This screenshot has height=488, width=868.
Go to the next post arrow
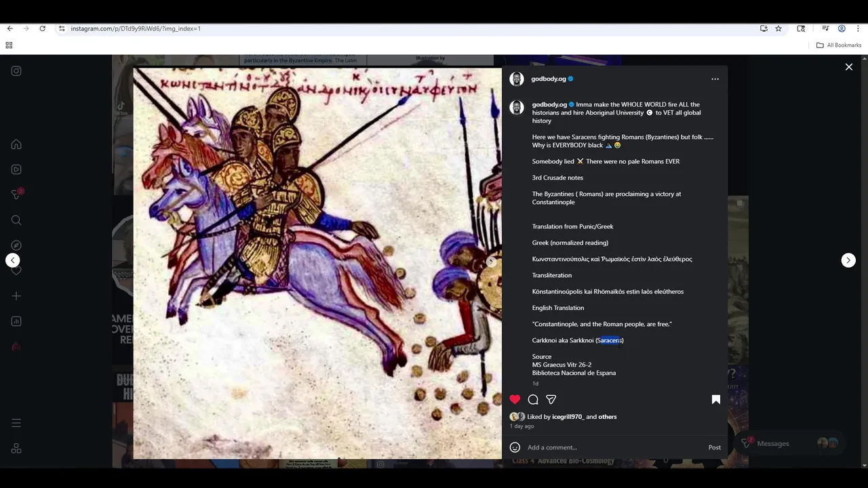point(848,260)
